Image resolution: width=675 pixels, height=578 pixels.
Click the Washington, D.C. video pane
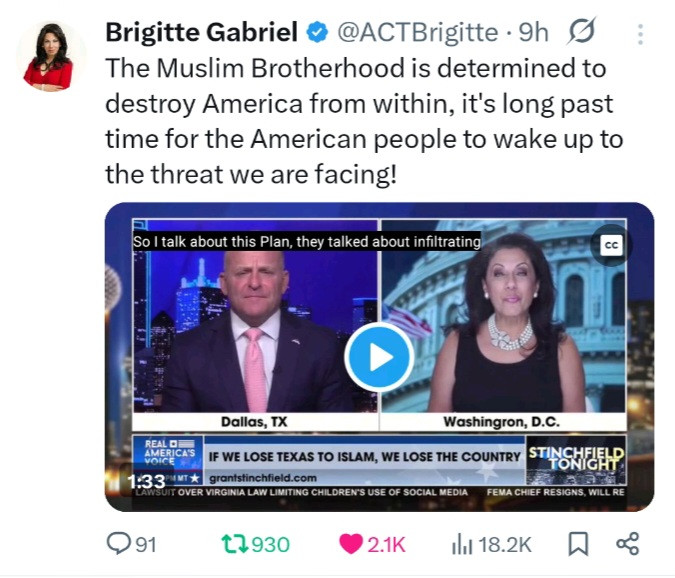click(x=503, y=325)
